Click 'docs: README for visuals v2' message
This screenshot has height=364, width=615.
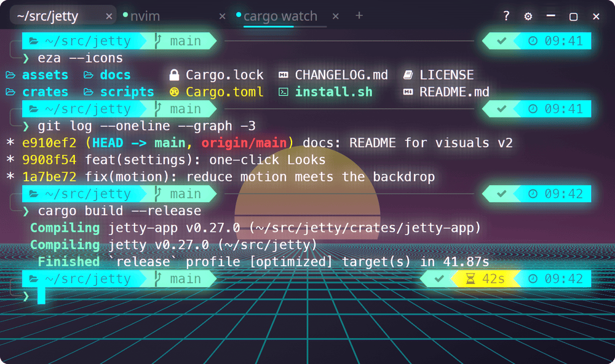[x=408, y=143]
